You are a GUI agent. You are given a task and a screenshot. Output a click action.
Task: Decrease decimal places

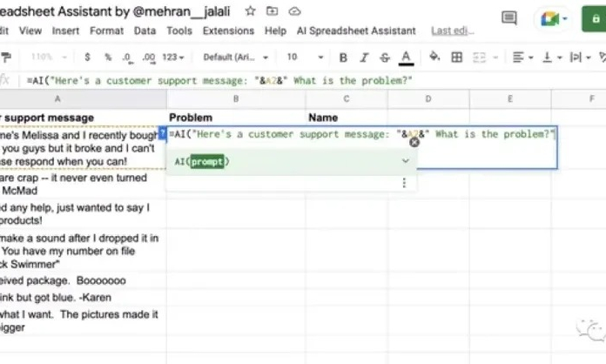click(x=127, y=57)
